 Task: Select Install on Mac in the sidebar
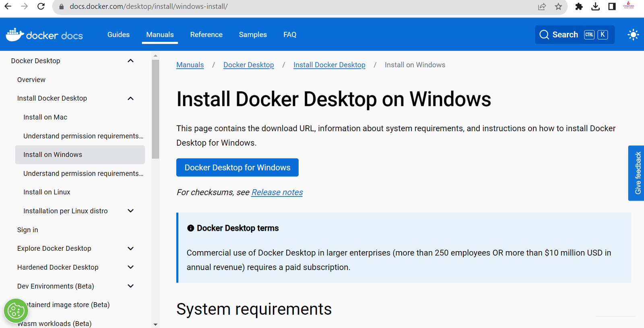[45, 117]
